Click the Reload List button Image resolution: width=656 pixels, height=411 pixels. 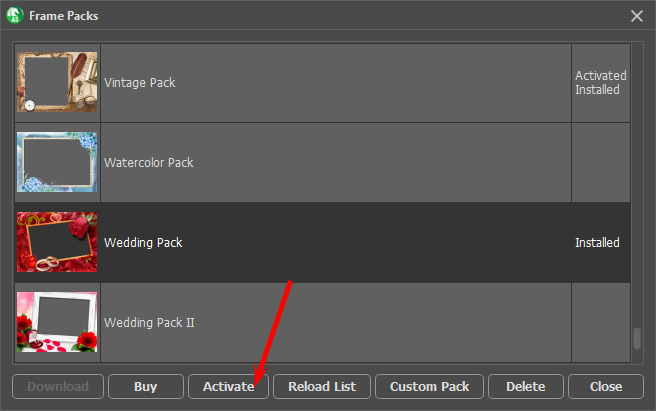pyautogui.click(x=322, y=386)
